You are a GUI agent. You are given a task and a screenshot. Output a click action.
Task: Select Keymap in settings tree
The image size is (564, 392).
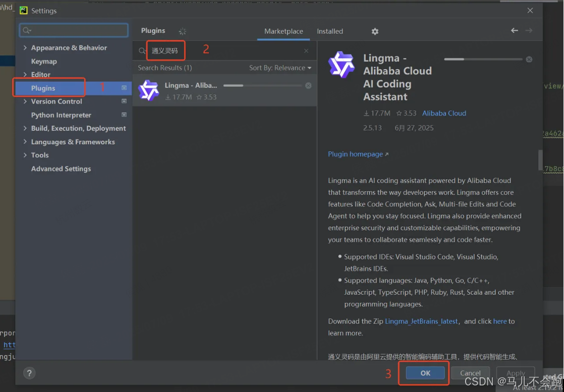point(44,61)
